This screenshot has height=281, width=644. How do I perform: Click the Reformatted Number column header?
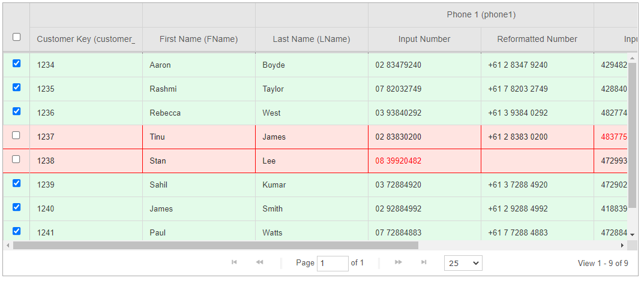[537, 39]
